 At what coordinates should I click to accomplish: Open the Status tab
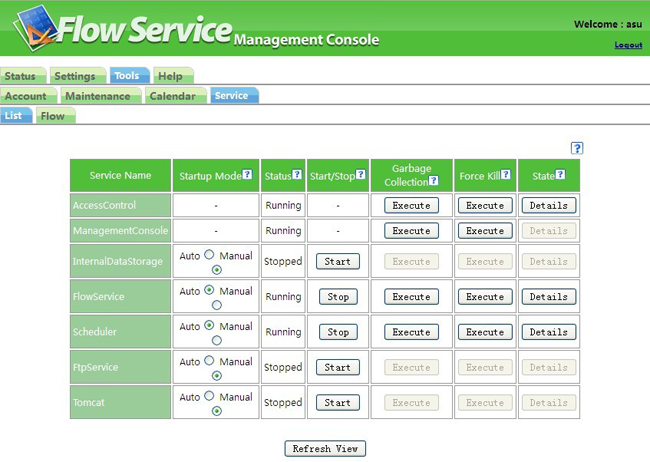(x=23, y=76)
